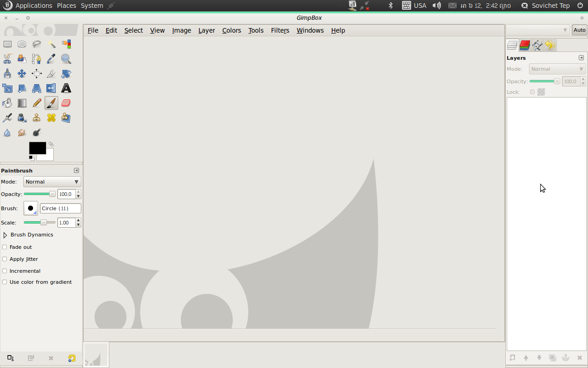Open the Colors menu

232,30
